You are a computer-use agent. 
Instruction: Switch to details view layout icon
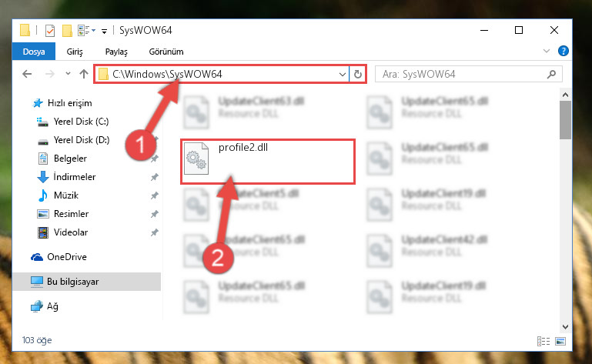[544, 342]
